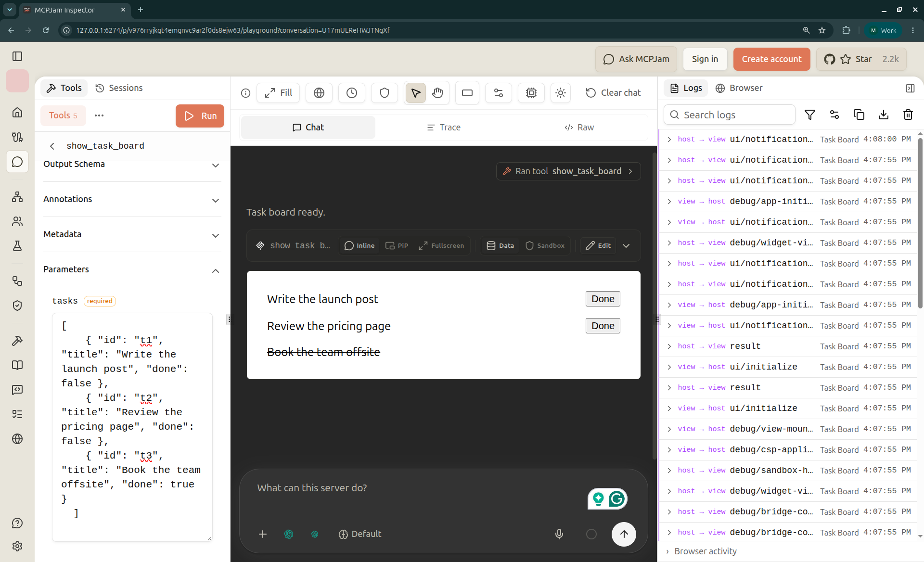
Task: Focus the Search logs field
Action: pos(730,115)
